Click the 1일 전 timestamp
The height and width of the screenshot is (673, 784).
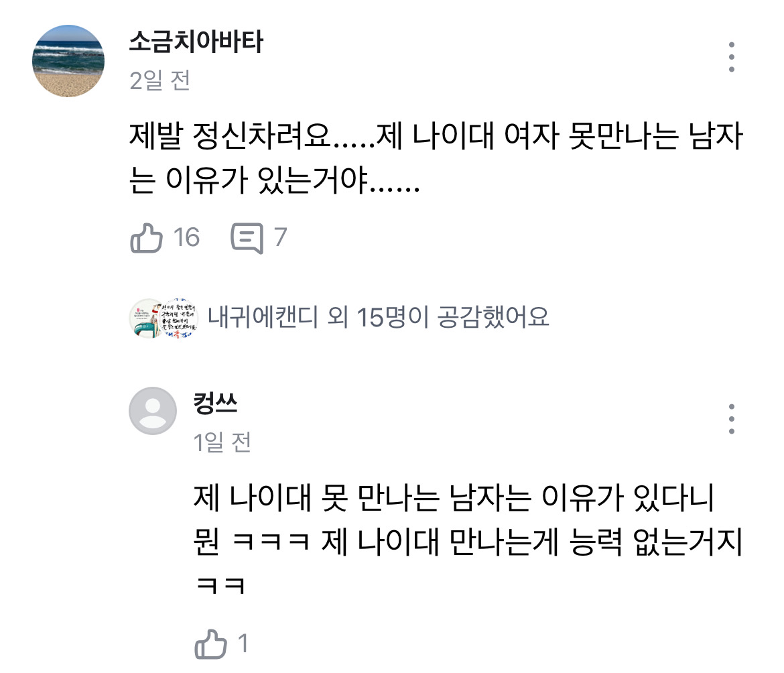click(x=222, y=442)
